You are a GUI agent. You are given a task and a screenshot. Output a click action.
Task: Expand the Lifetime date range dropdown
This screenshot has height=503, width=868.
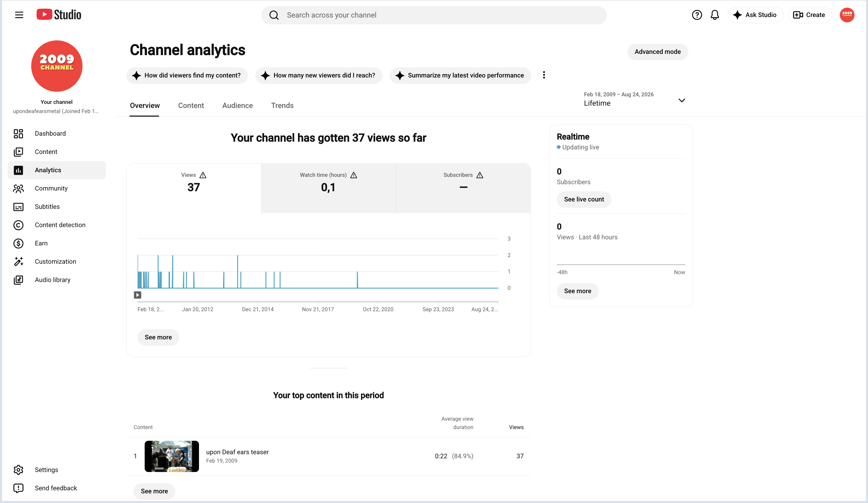635,99
